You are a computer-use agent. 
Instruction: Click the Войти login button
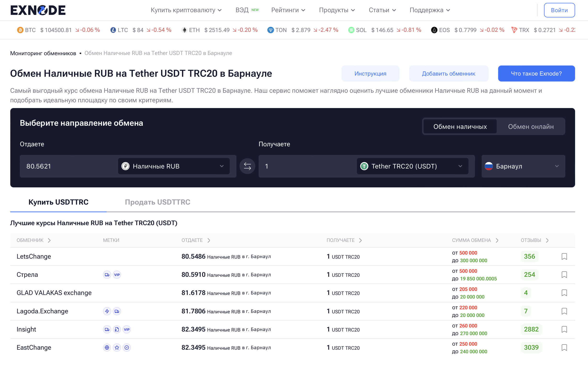[559, 10]
